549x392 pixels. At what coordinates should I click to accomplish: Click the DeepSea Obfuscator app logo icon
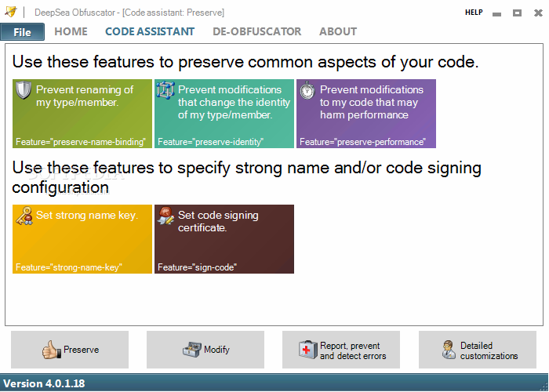11,12
